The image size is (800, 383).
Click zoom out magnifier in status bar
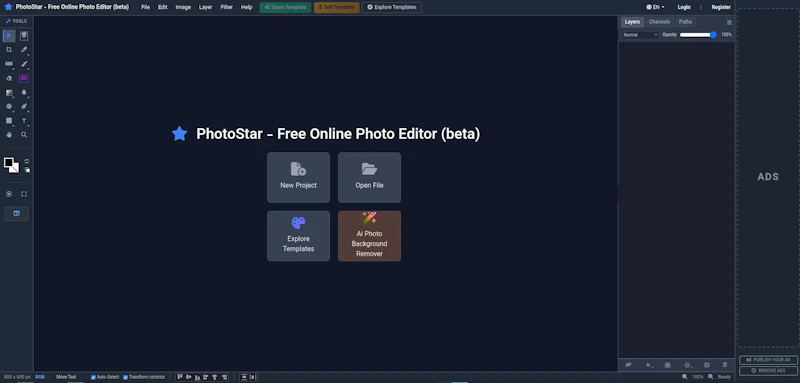click(685, 377)
